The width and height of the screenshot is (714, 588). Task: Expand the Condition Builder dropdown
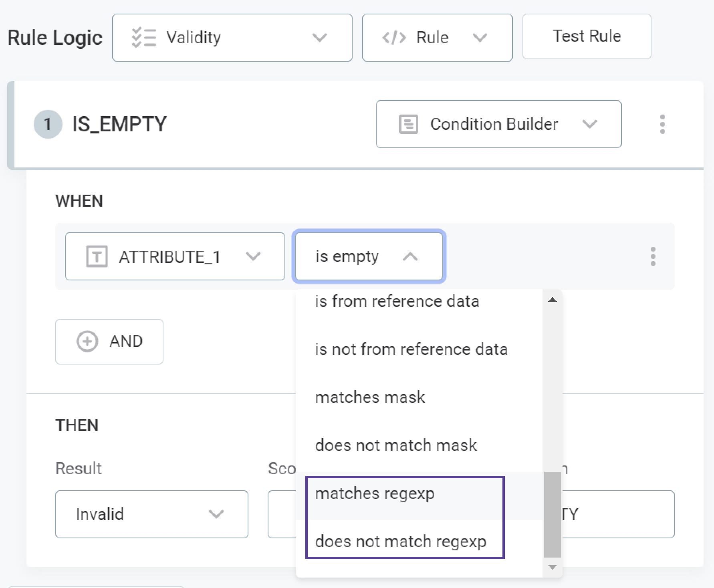pyautogui.click(x=589, y=124)
